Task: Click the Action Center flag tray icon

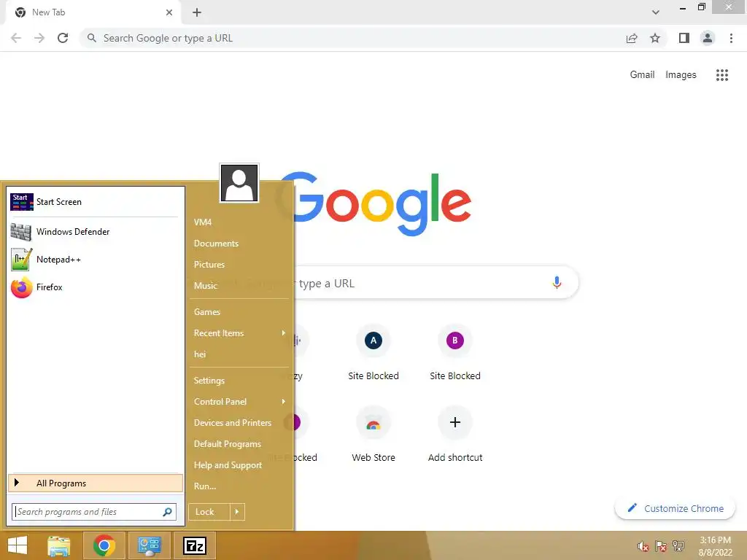Action: (x=661, y=546)
